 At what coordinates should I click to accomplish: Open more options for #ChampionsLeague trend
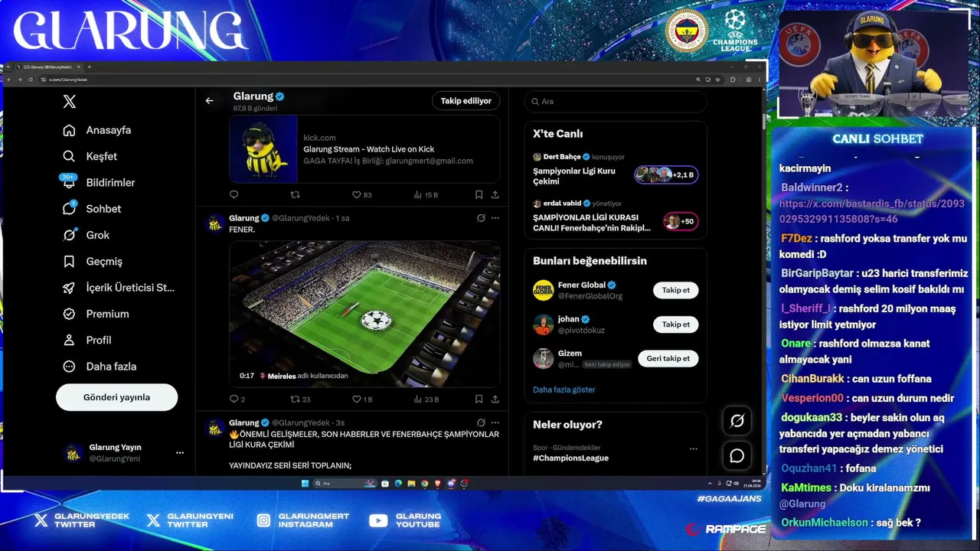point(694,448)
